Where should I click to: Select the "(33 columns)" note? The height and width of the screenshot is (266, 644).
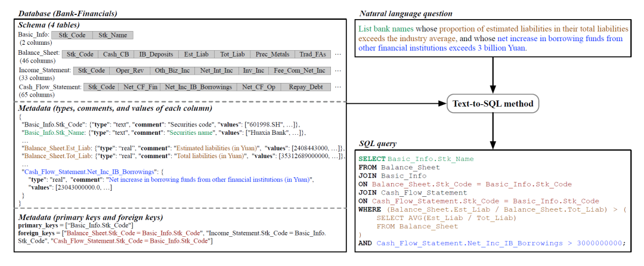37,78
